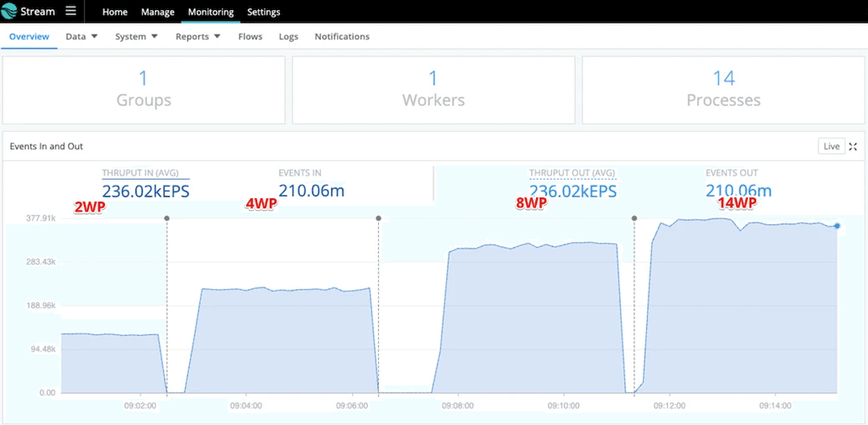Viewport: 868px width, 425px height.
Task: Toggle the Live button on chart
Action: [831, 146]
